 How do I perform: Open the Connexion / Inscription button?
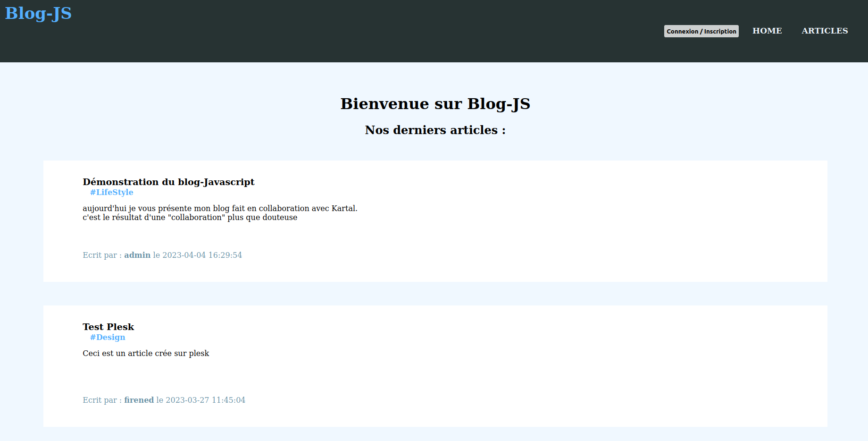coord(701,31)
